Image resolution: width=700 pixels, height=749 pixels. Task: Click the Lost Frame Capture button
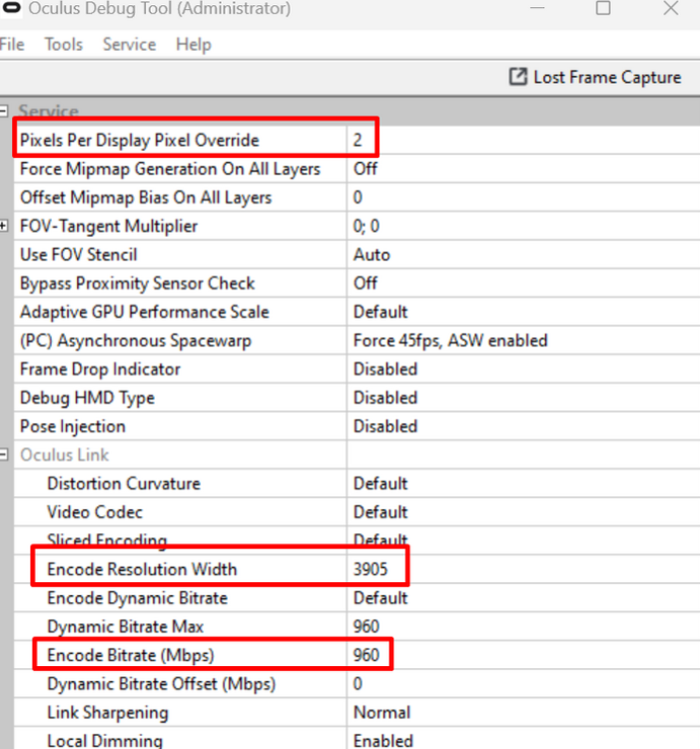pos(595,77)
